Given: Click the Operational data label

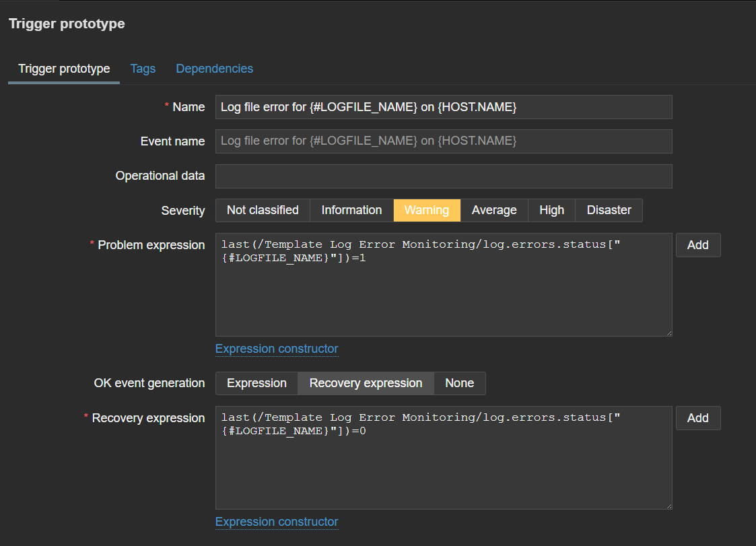Looking at the screenshot, I should [160, 176].
